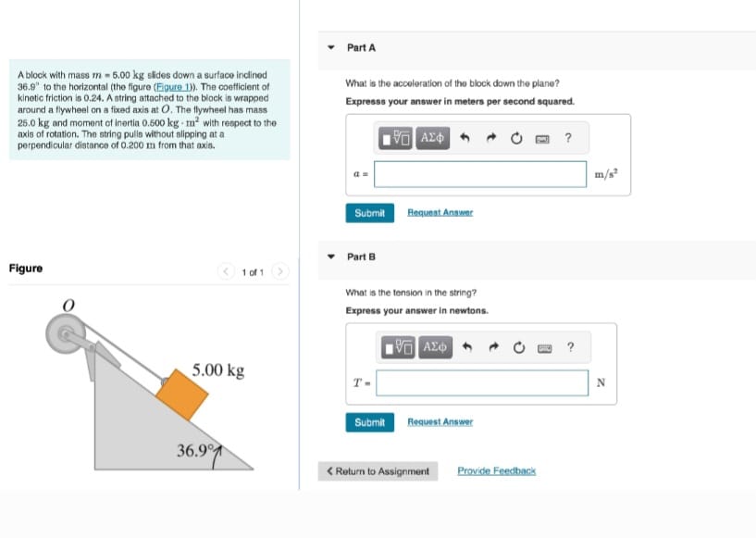Submit the Part A answer
This screenshot has width=756, height=538.
point(369,213)
